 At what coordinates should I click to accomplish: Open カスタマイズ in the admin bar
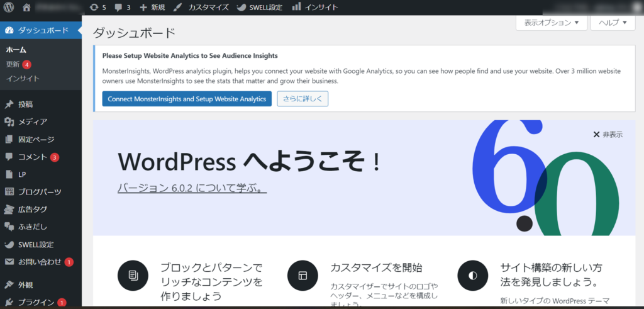(x=209, y=8)
